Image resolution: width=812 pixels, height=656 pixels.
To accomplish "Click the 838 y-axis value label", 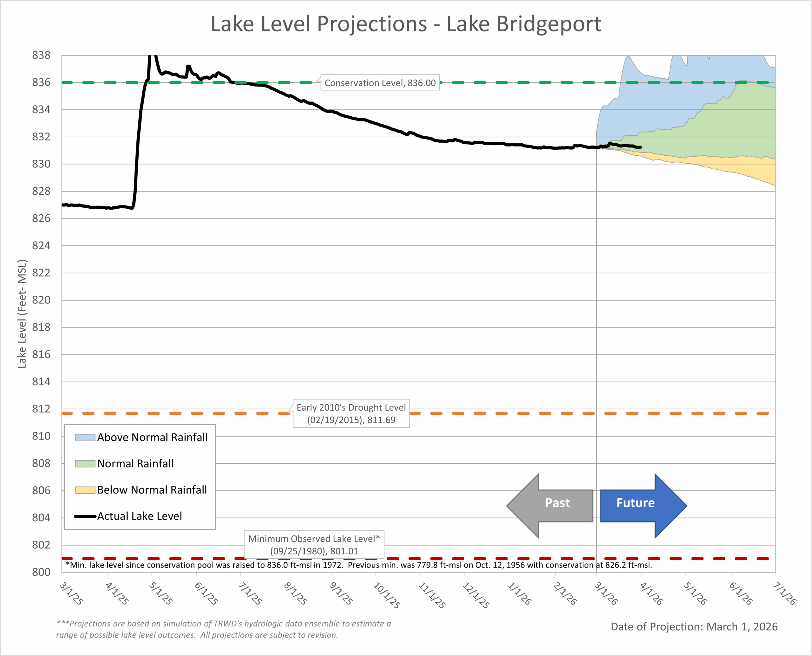I will 41,55.
